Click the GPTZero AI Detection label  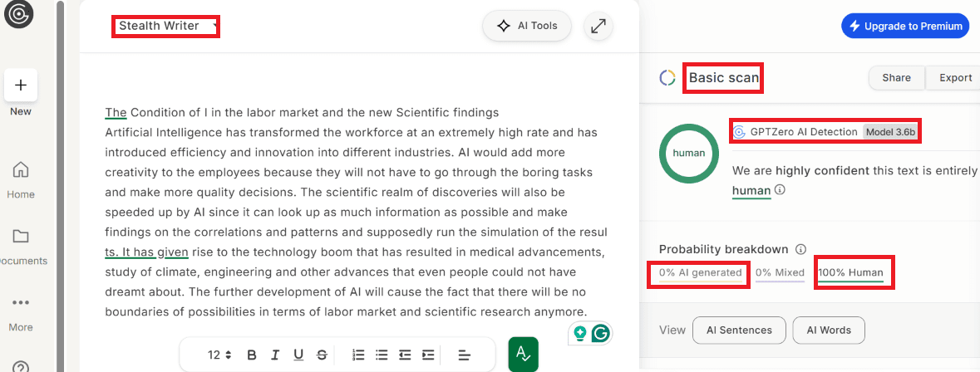click(805, 132)
